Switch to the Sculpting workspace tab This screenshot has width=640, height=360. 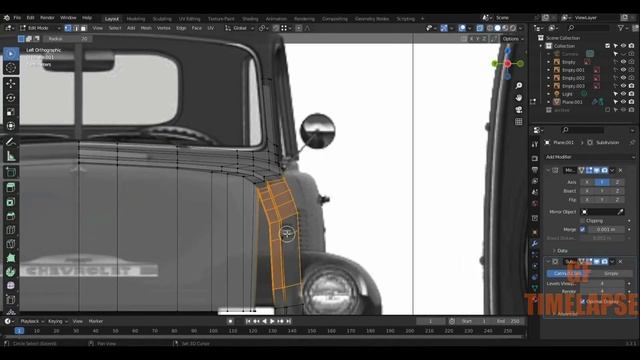click(x=162, y=19)
